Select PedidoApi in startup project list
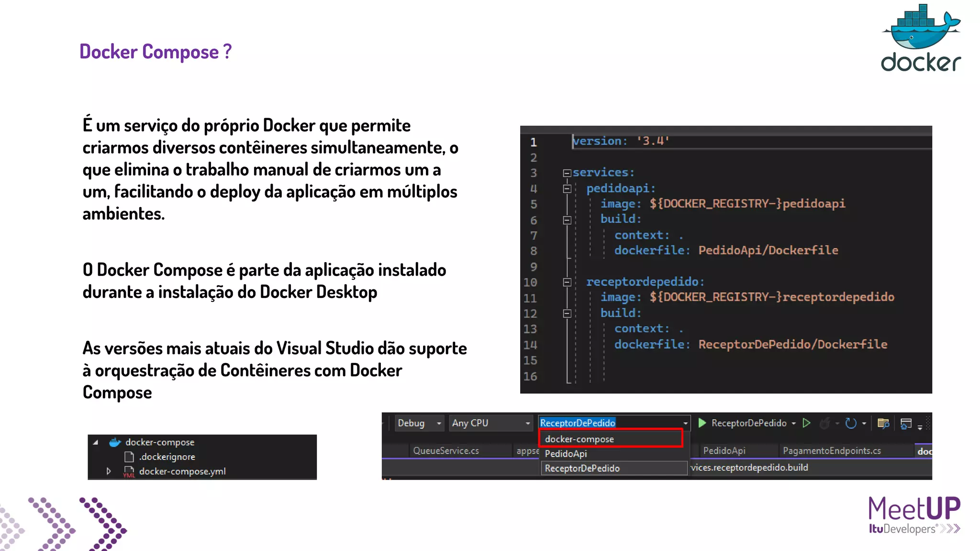Screen dimensions: 980x551 614,453
